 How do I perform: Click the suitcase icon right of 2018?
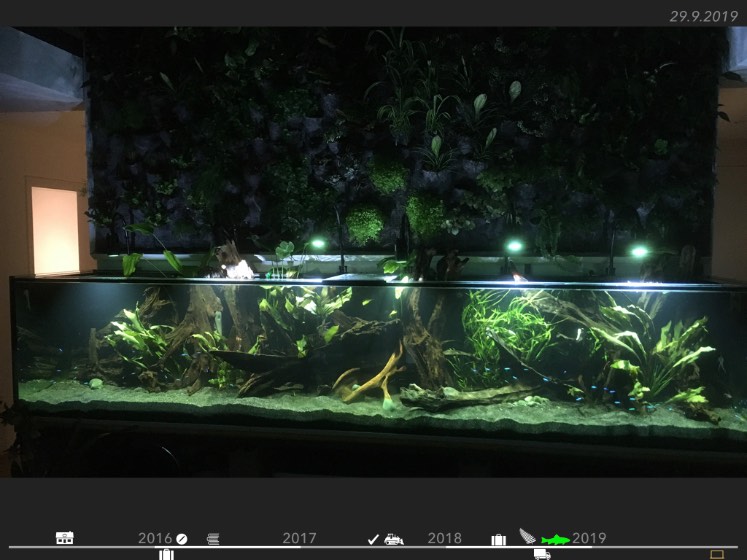[498, 539]
